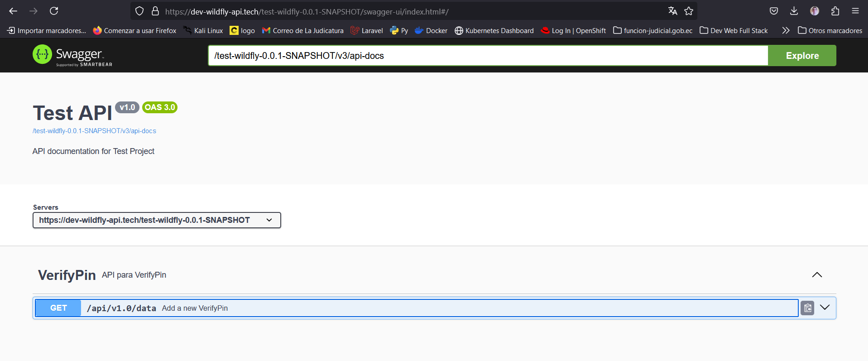Open the api-docs link under Test API
This screenshot has width=868, height=361.
(x=94, y=131)
